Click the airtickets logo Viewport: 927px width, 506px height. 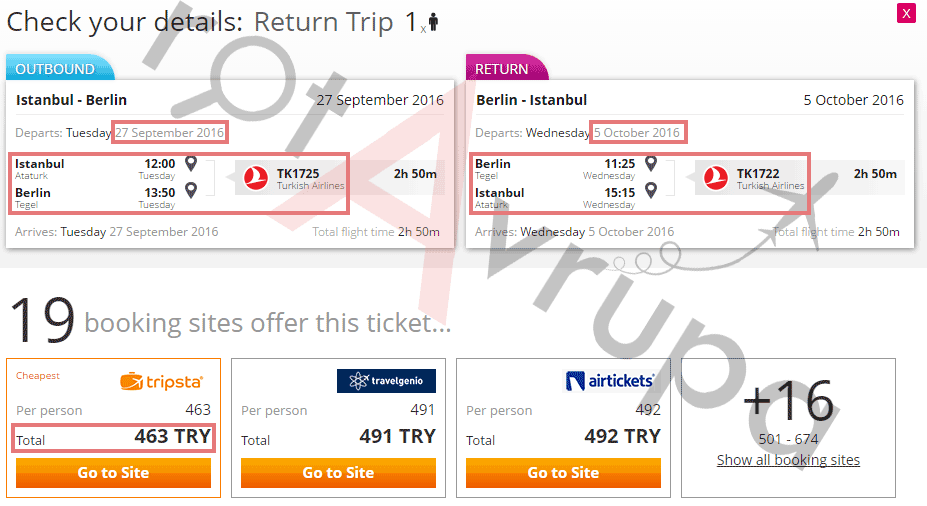click(610, 381)
